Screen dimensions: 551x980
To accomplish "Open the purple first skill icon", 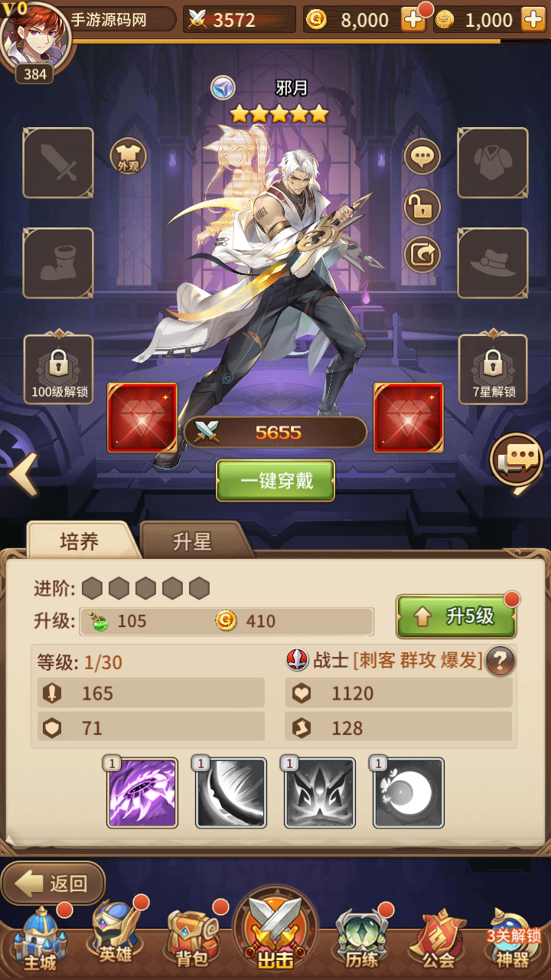I will (x=142, y=792).
